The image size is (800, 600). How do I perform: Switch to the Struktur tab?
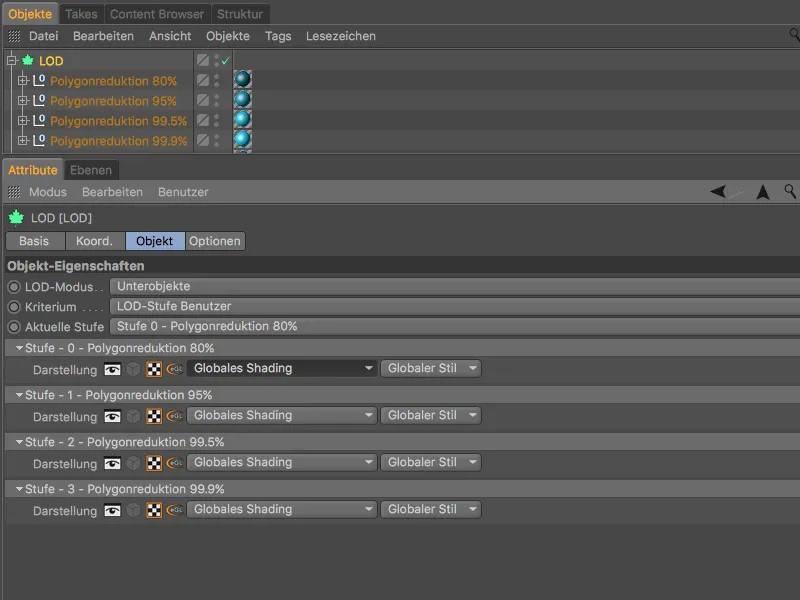pos(240,14)
